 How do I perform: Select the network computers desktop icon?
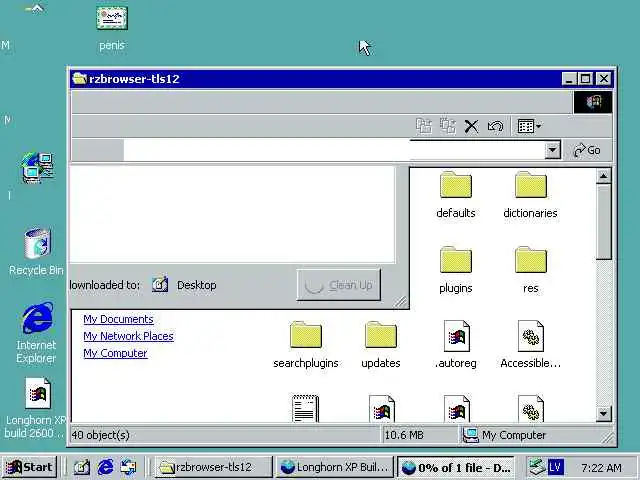[x=37, y=168]
